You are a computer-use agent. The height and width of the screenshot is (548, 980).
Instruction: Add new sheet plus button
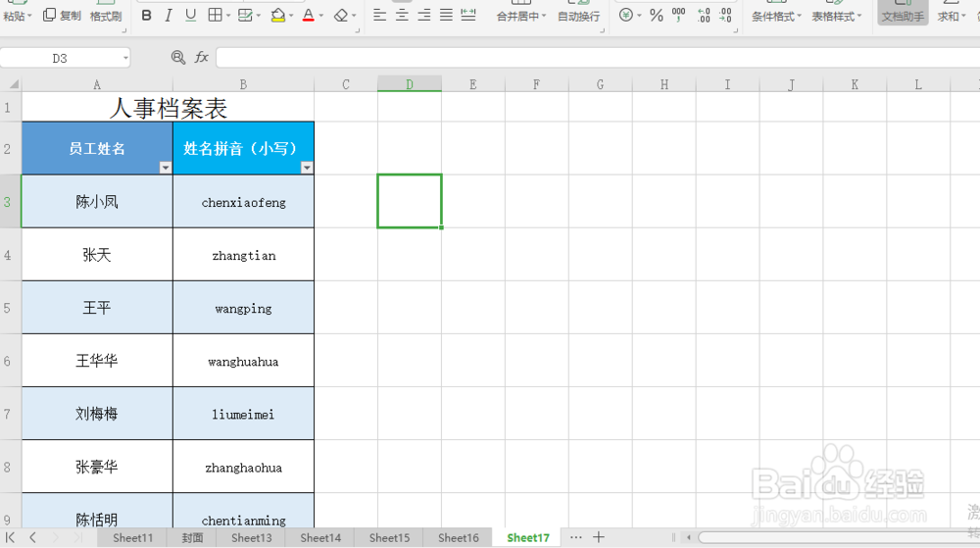[598, 537]
